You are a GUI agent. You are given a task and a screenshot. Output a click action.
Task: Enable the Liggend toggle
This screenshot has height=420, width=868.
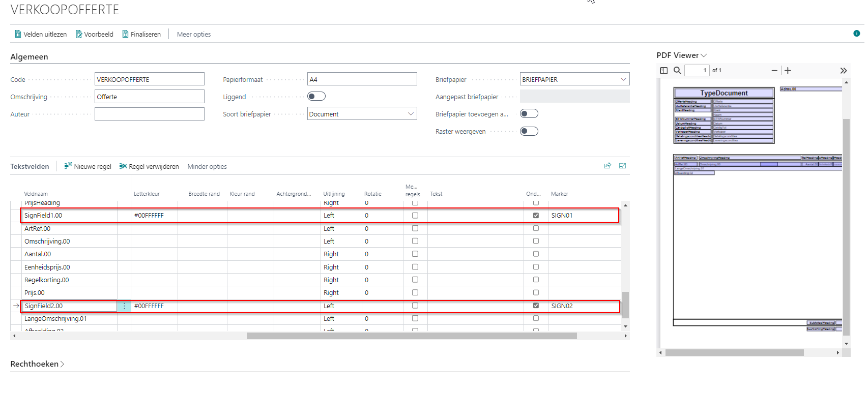coord(316,97)
